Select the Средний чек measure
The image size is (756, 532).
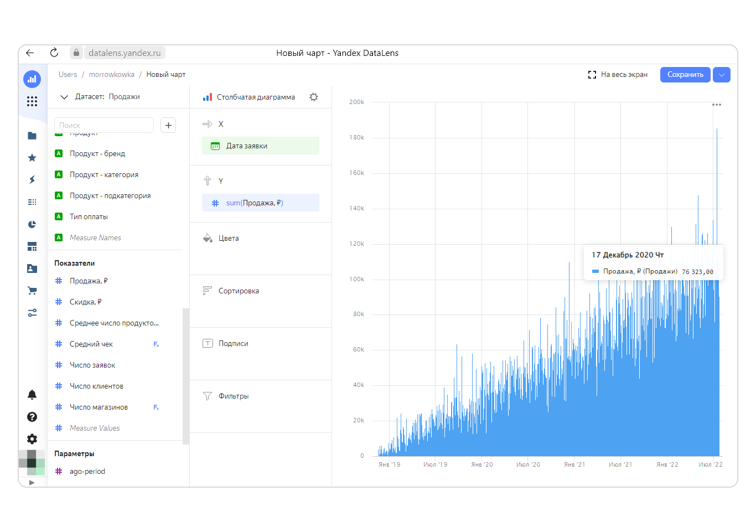tap(91, 344)
